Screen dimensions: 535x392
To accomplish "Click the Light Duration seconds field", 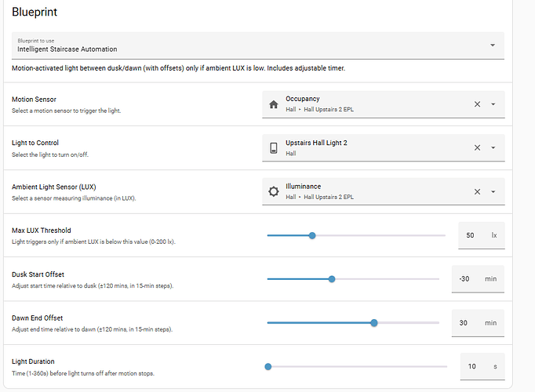I will [x=471, y=366].
